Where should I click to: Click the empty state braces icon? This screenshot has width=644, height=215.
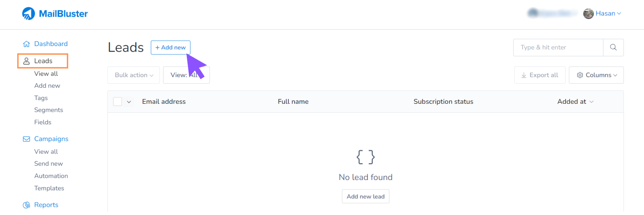pos(365,157)
